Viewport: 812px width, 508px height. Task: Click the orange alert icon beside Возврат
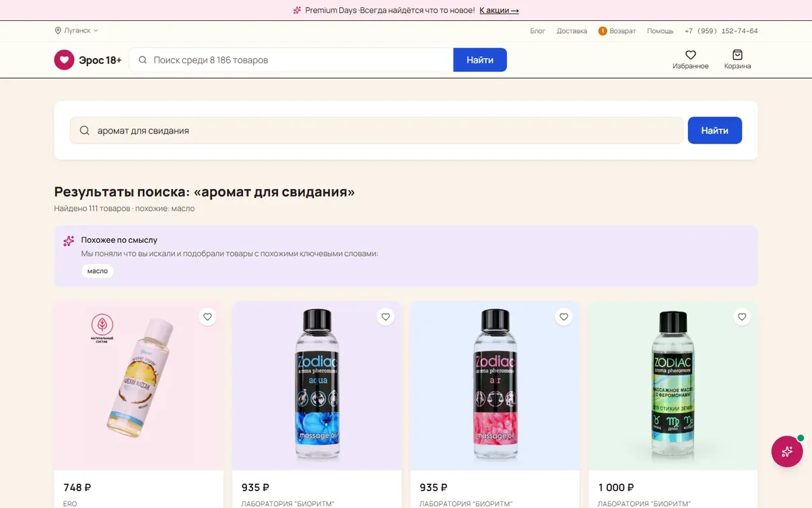[603, 31]
